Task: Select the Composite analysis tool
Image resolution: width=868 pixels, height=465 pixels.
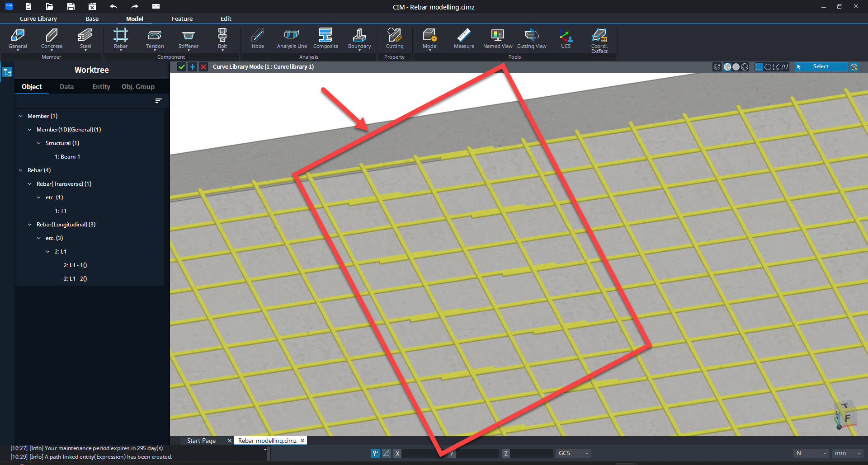Action: coord(325,39)
